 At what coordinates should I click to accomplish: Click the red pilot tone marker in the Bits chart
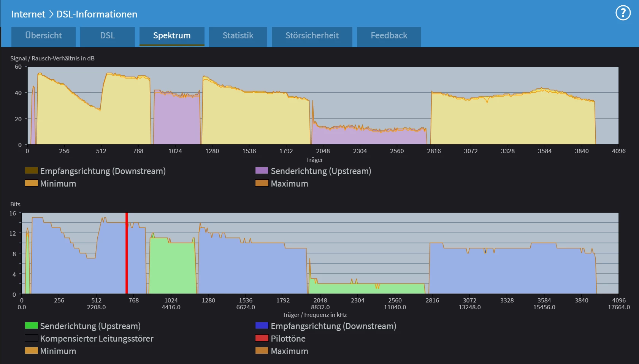127,253
